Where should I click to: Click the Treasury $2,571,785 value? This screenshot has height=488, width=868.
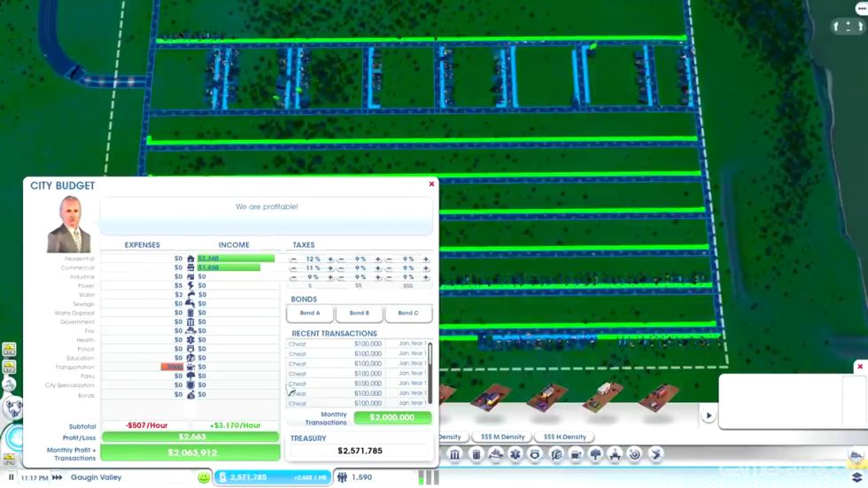click(360, 451)
